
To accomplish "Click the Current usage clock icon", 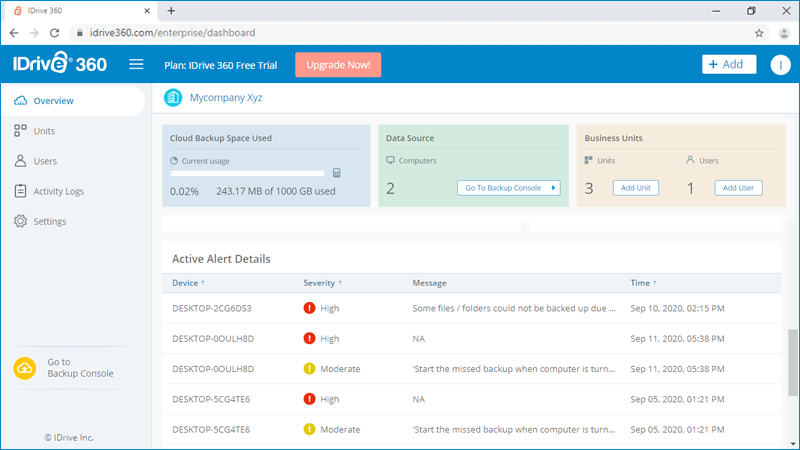I will point(174,161).
